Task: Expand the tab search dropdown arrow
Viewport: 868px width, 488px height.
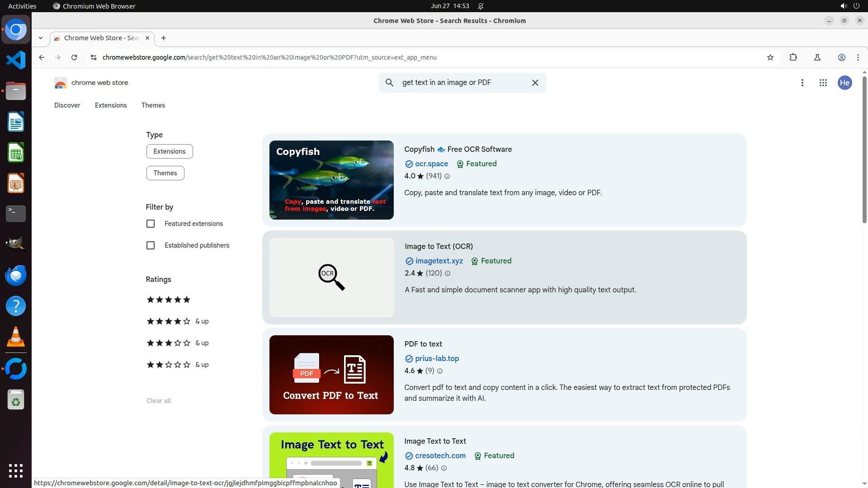Action: [41, 38]
